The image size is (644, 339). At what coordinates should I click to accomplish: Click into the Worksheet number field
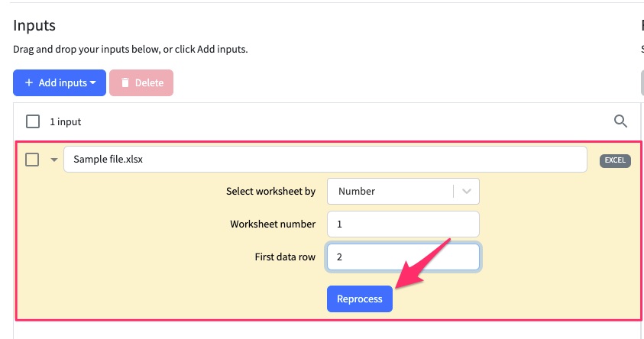(403, 224)
